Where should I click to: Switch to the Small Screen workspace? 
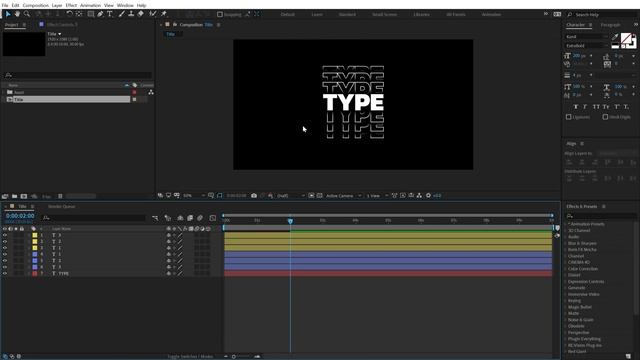coord(384,14)
